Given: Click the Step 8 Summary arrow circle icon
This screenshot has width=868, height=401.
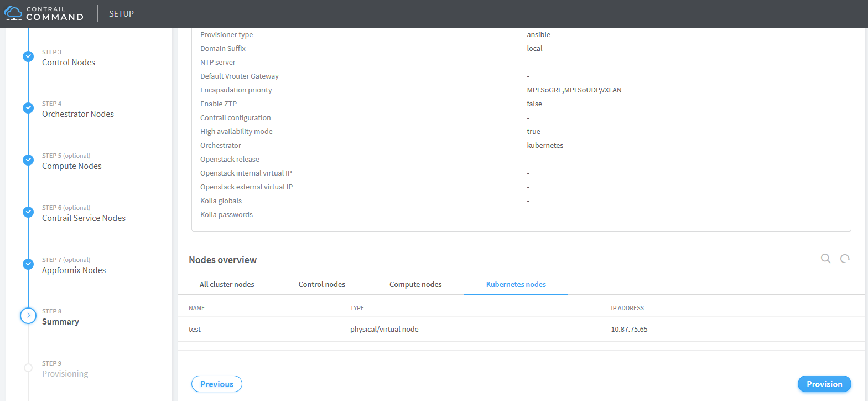Looking at the screenshot, I should [28, 316].
